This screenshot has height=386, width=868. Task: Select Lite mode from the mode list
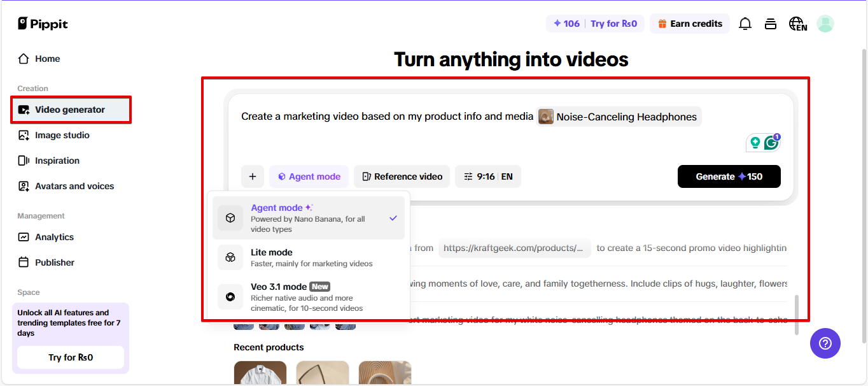(x=272, y=256)
